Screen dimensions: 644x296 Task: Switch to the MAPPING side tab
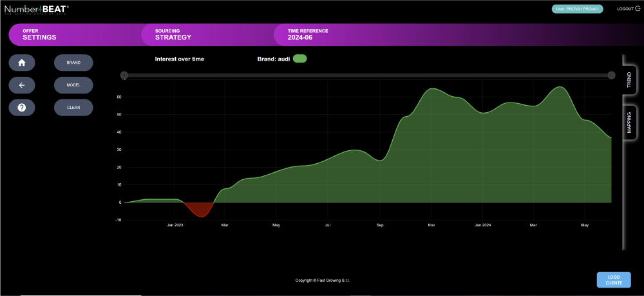click(630, 122)
